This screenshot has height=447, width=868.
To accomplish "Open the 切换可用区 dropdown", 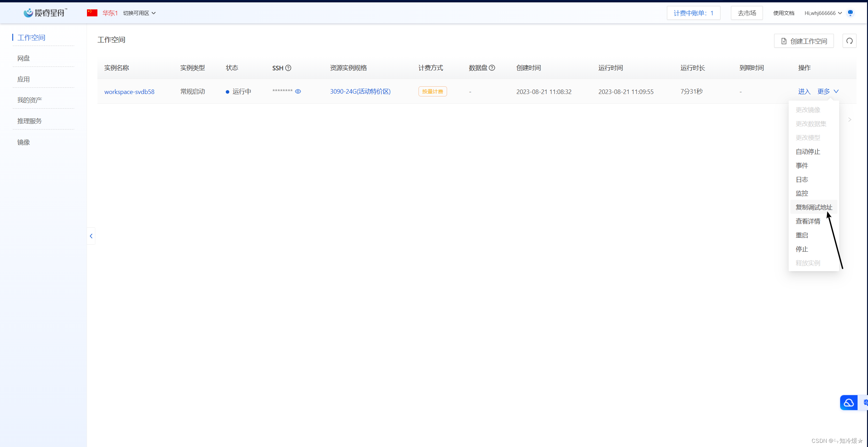I will (139, 13).
